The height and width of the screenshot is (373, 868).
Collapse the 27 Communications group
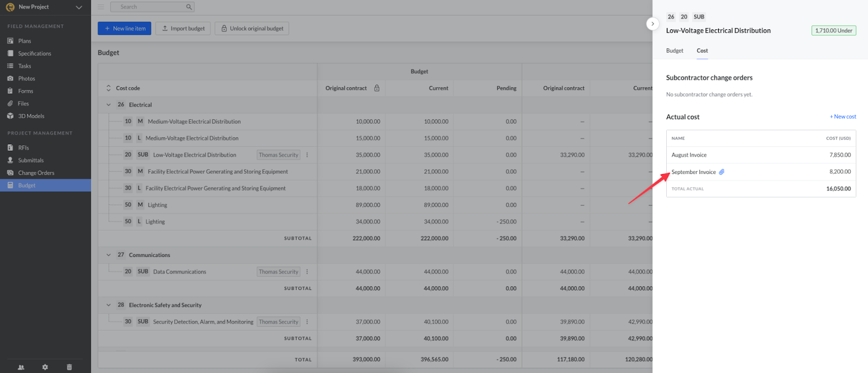point(108,255)
